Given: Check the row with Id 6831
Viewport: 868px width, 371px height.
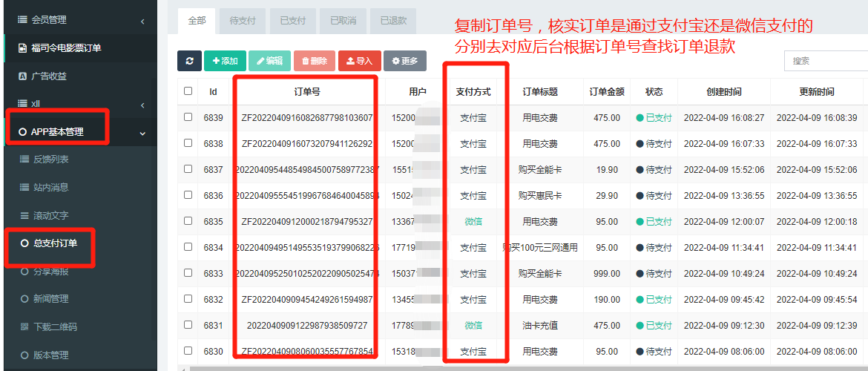Looking at the screenshot, I should (188, 325).
